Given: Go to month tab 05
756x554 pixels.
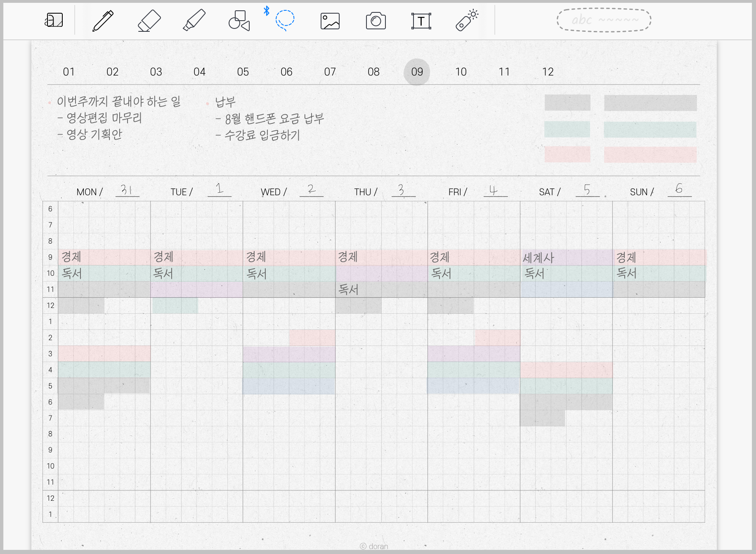Looking at the screenshot, I should tap(243, 72).
